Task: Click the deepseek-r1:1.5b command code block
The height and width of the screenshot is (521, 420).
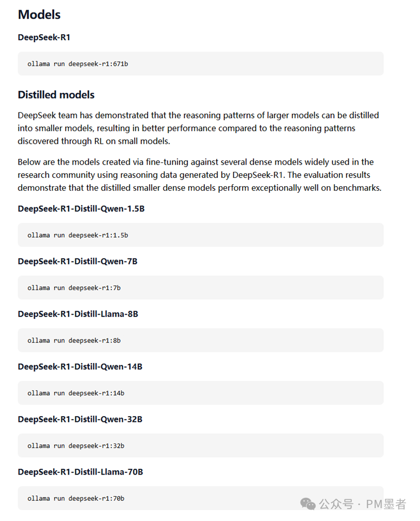Action: pos(200,235)
